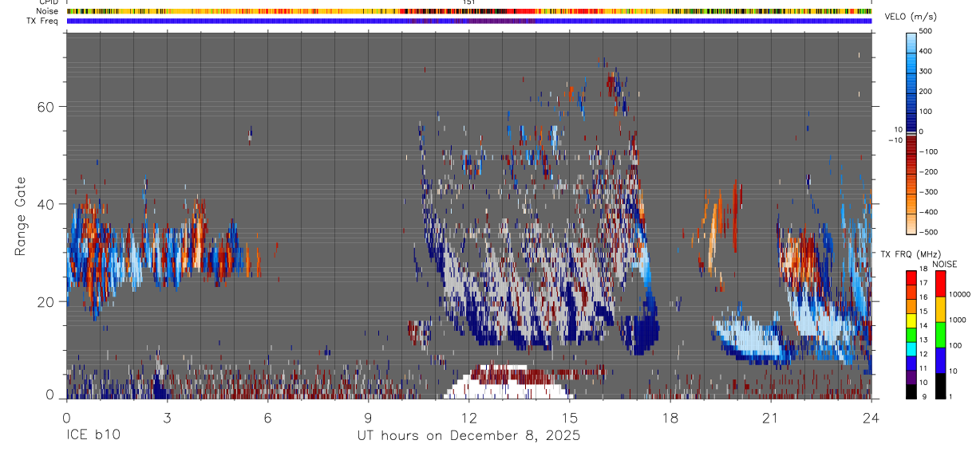This screenshot has width=980, height=452.
Task: Click x-axis tick label 15
Action: point(570,417)
